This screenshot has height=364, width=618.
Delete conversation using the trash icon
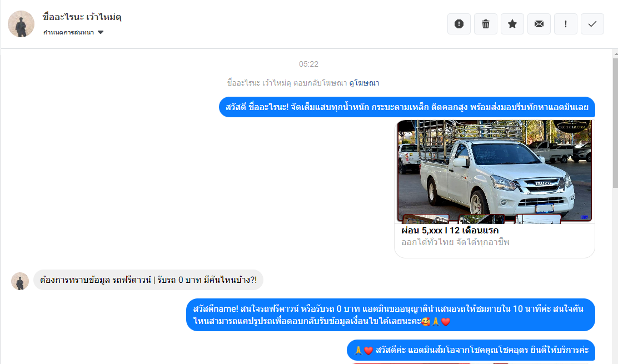click(486, 24)
